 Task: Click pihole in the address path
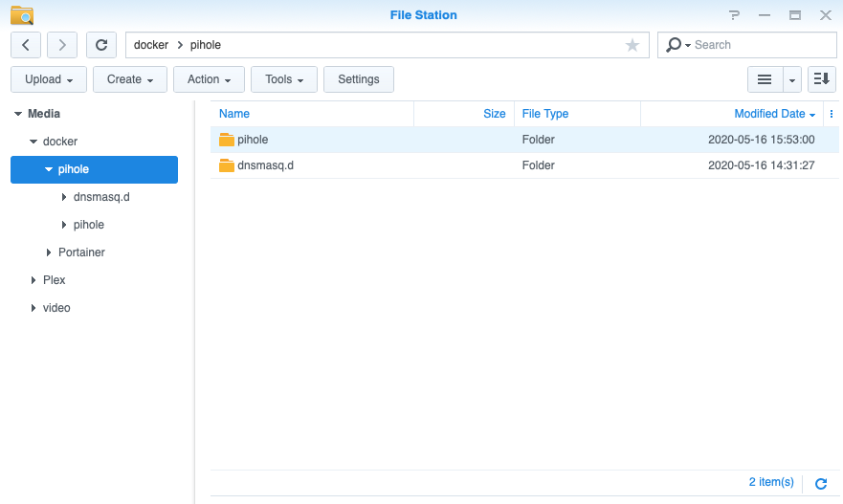tap(206, 45)
